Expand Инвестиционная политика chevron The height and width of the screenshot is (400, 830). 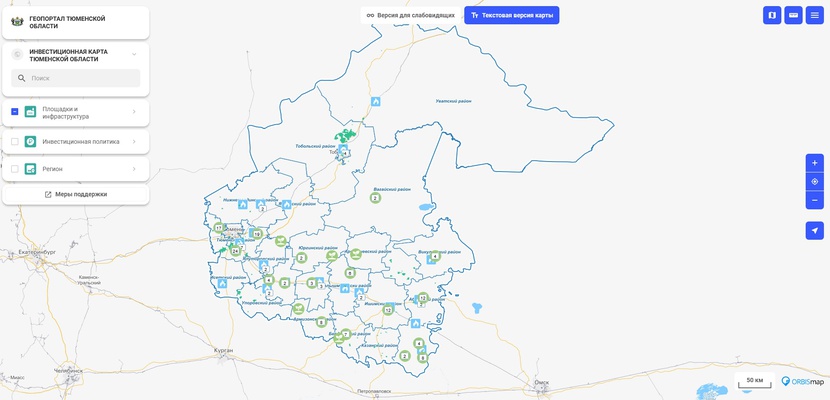click(x=134, y=142)
